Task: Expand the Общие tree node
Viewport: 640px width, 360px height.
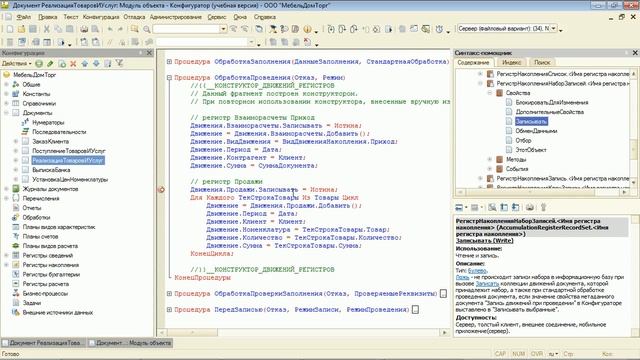Action: pyautogui.click(x=6, y=84)
